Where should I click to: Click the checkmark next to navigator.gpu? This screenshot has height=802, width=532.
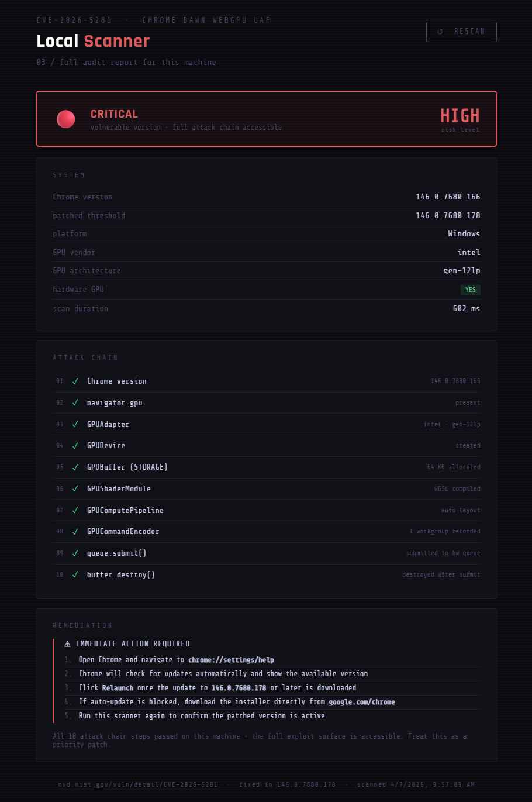click(x=75, y=403)
